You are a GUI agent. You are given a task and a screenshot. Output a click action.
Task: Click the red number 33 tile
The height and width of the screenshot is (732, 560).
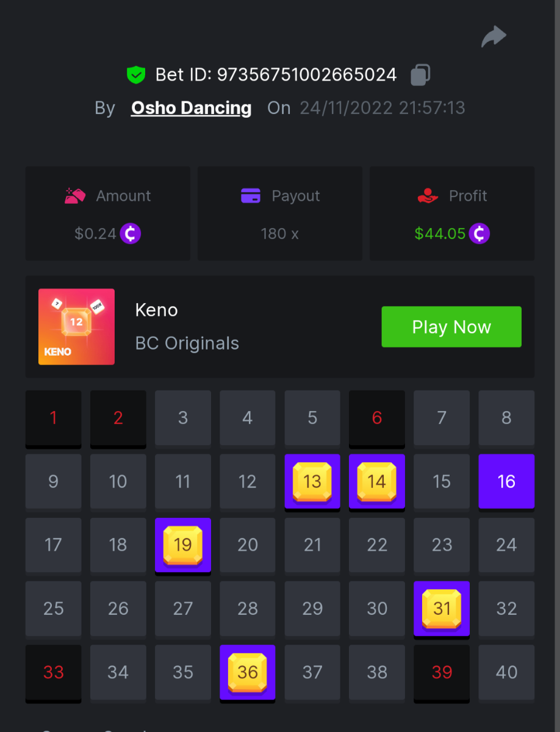[x=54, y=672]
